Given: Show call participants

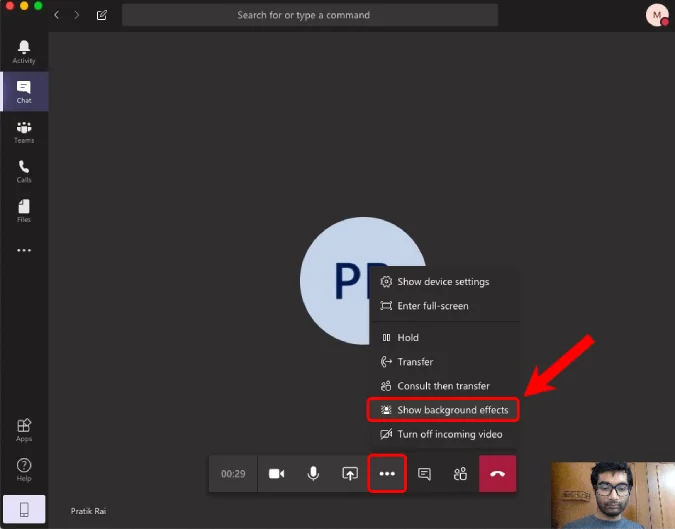Looking at the screenshot, I should (x=460, y=473).
